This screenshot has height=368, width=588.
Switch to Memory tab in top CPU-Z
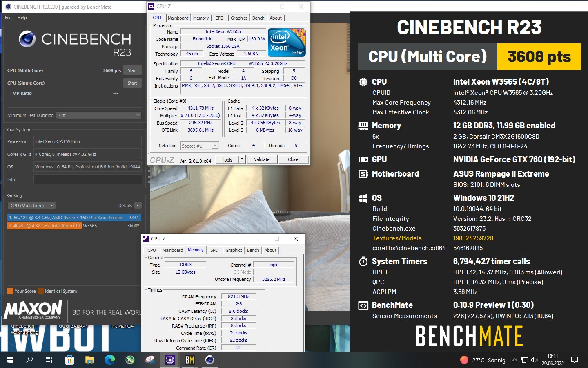click(201, 18)
